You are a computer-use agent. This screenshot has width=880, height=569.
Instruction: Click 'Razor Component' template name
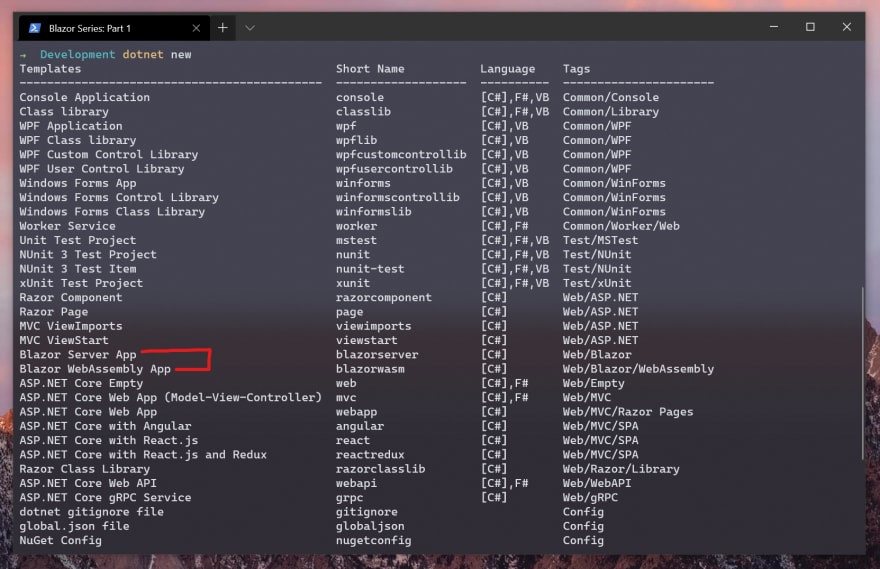click(x=71, y=297)
